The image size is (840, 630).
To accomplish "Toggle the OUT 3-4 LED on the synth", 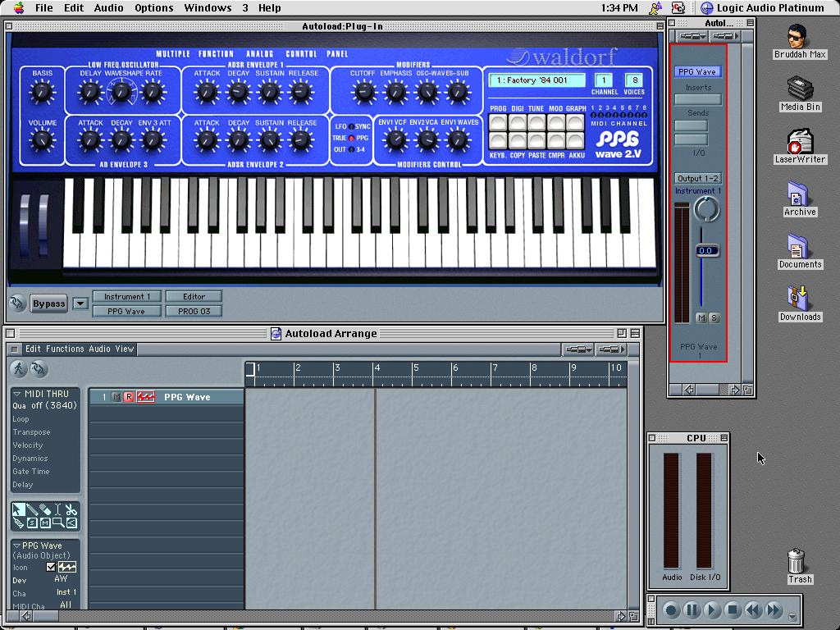I will [x=351, y=149].
